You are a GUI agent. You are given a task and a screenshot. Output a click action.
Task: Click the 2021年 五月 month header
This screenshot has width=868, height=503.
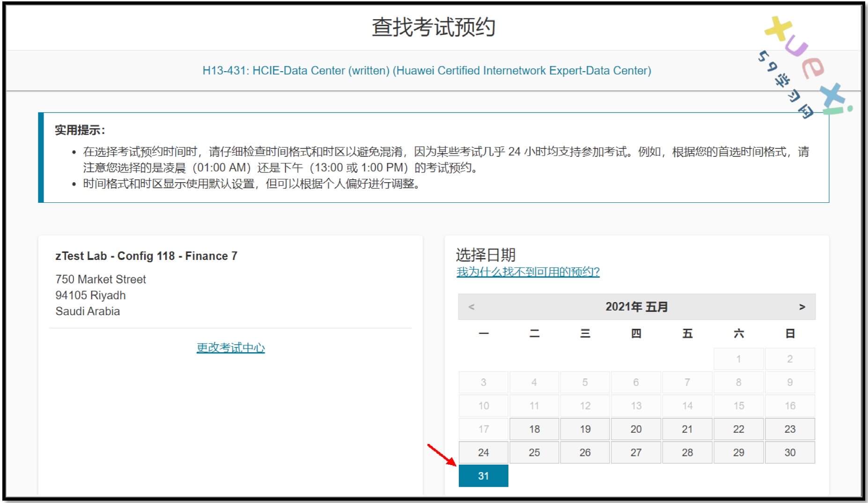pos(636,307)
